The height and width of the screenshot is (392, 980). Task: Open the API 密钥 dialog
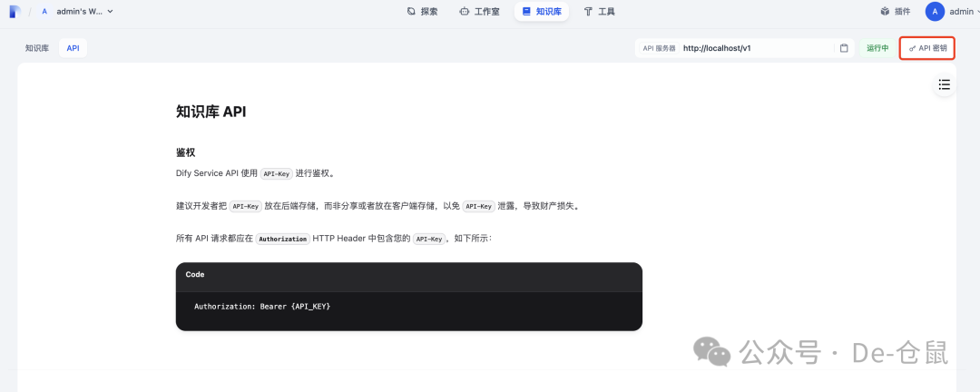tap(927, 48)
